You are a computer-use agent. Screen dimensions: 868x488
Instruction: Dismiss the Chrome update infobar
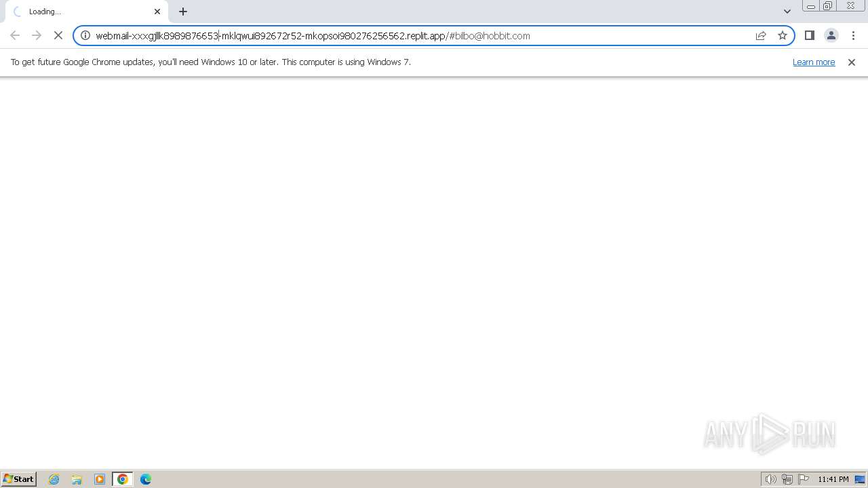pos(852,62)
